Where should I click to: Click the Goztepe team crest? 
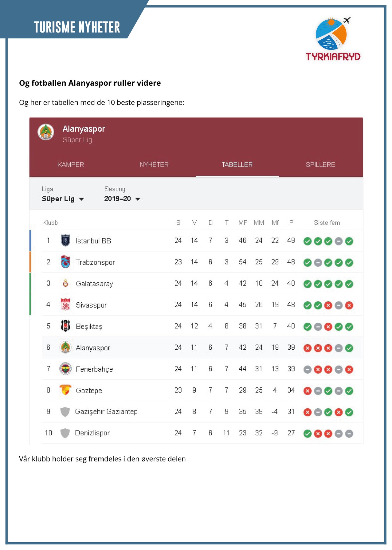[65, 390]
